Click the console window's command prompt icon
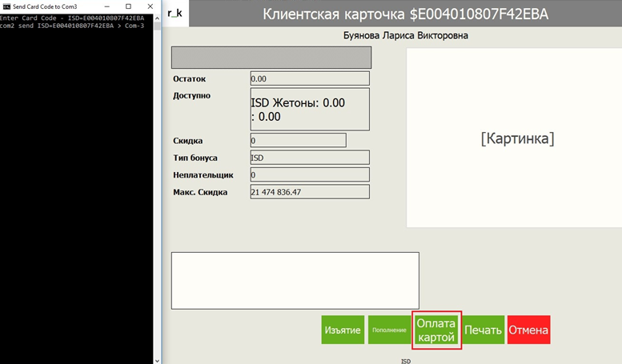Image resolution: width=622 pixels, height=364 pixels. click(6, 6)
